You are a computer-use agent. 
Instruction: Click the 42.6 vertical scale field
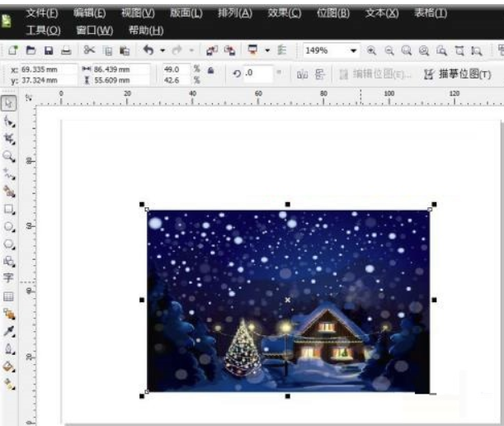point(176,80)
